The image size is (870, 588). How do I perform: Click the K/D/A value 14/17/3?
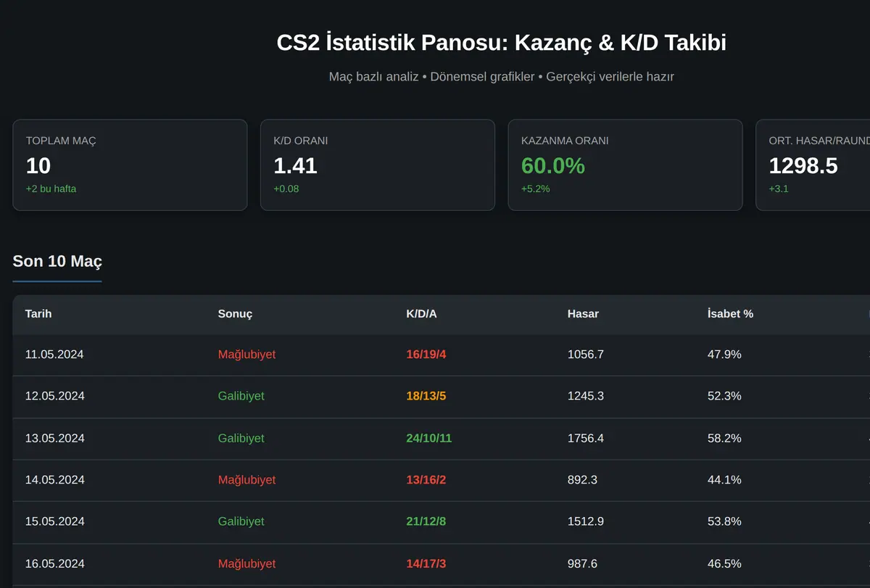(426, 563)
